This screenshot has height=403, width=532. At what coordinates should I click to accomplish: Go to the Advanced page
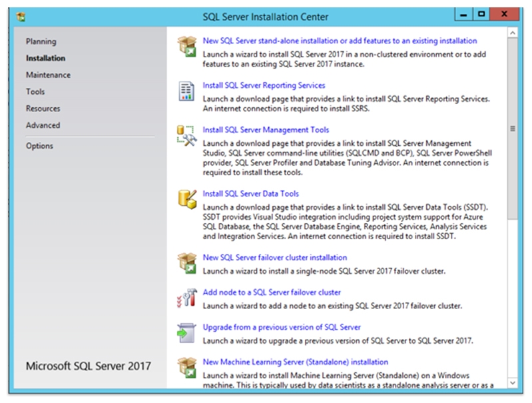(x=43, y=125)
